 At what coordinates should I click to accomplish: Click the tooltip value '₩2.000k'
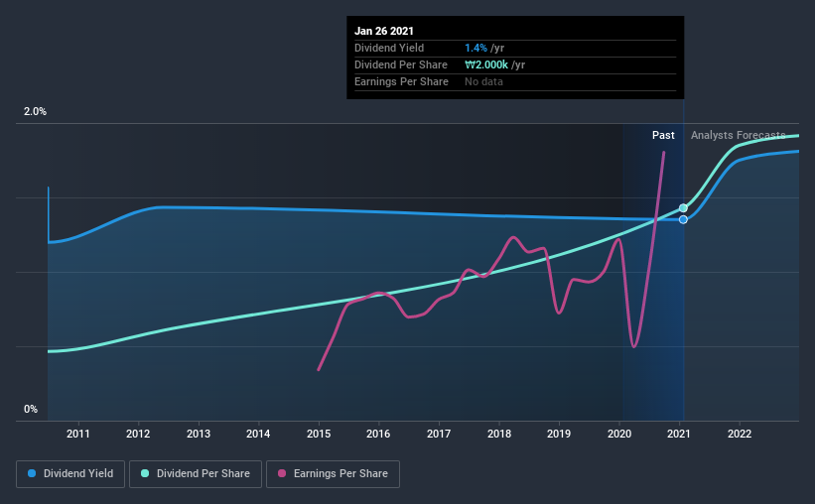point(486,64)
